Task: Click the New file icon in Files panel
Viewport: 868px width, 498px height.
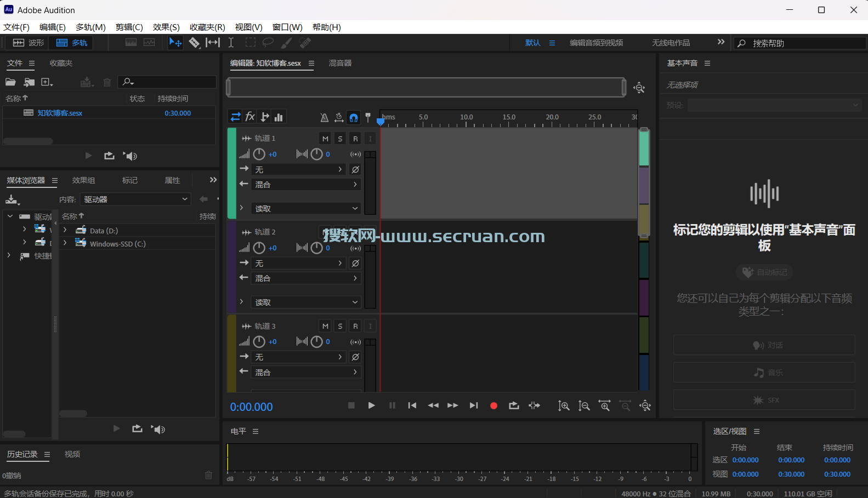Action: (x=47, y=82)
